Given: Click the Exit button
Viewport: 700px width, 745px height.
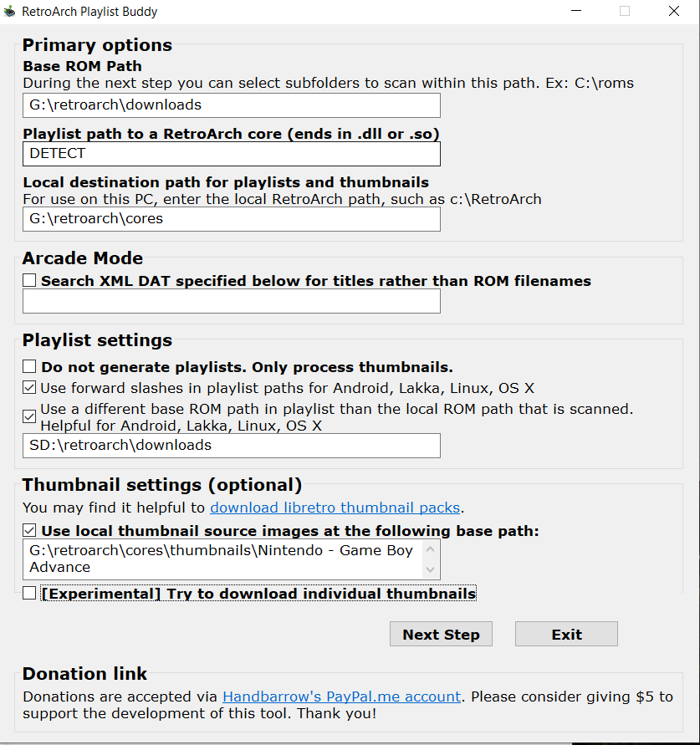Looking at the screenshot, I should click(x=566, y=634).
